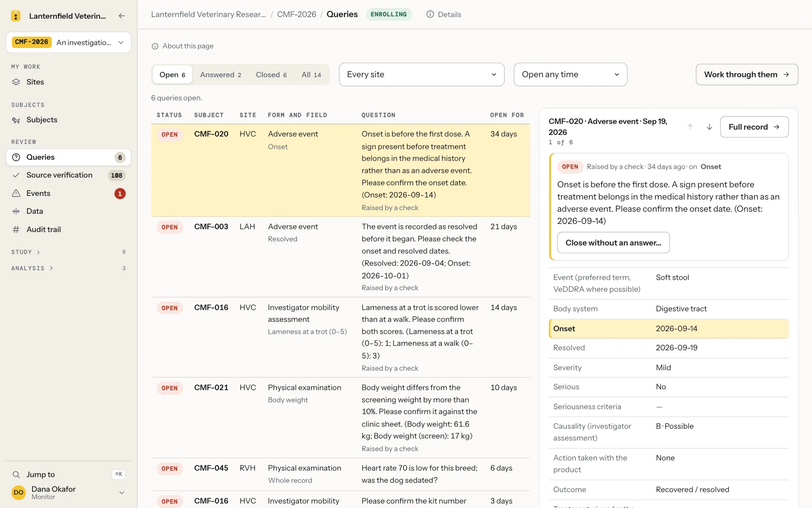Image resolution: width=812 pixels, height=508 pixels.
Task: Open Sites in My Work
Action: pos(68,82)
